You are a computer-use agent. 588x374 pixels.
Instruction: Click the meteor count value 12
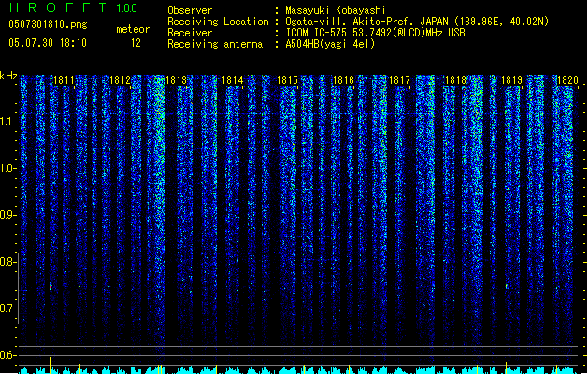(136, 43)
